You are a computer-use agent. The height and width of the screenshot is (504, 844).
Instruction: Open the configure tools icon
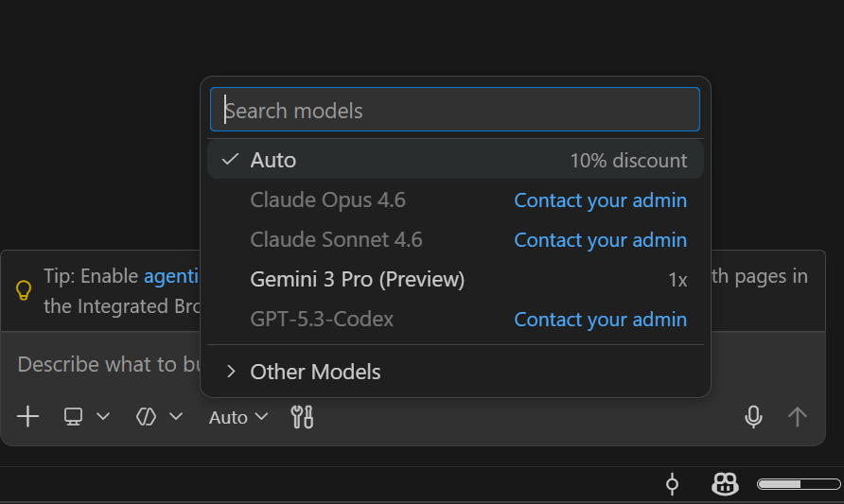point(302,417)
